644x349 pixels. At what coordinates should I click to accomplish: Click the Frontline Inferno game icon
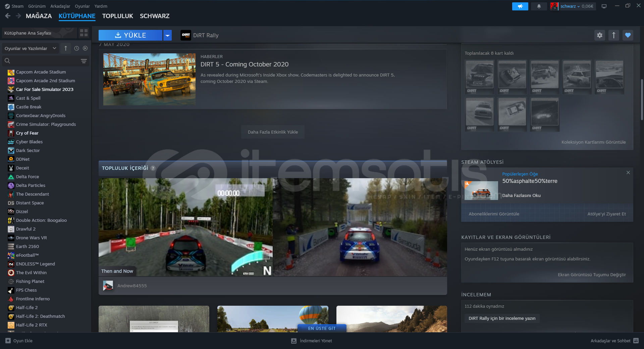pyautogui.click(x=11, y=299)
